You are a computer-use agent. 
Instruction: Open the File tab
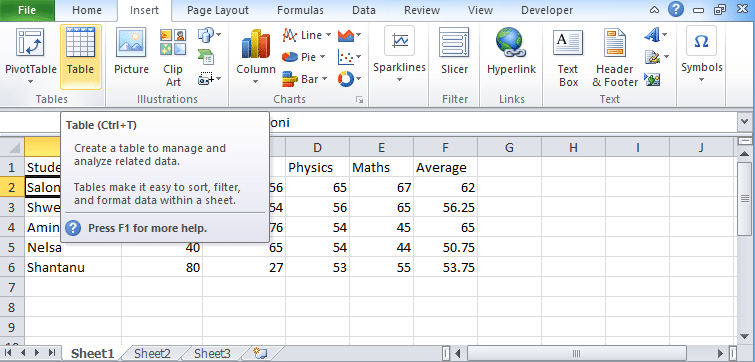click(x=27, y=10)
